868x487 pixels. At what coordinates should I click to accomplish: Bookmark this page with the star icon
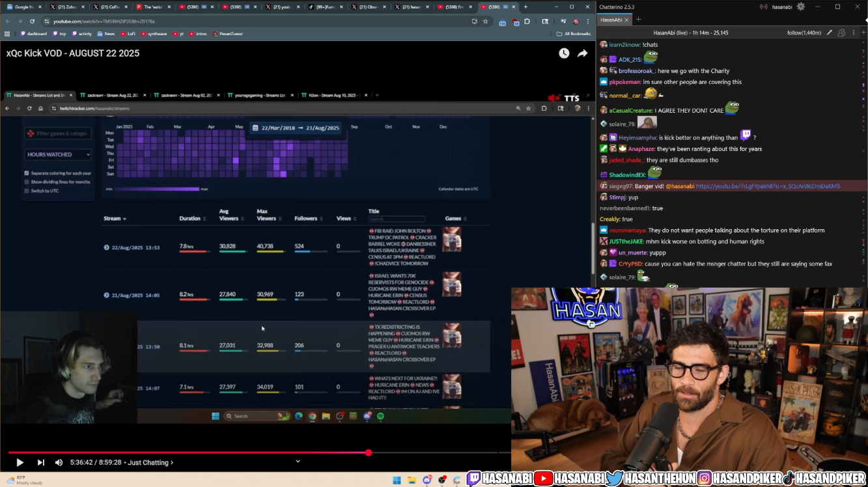485,21
